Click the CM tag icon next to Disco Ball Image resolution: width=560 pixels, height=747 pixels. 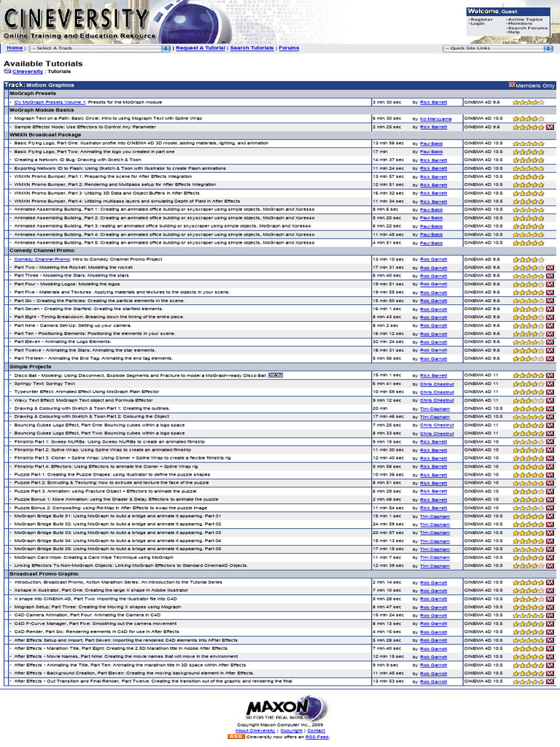pyautogui.click(x=276, y=375)
